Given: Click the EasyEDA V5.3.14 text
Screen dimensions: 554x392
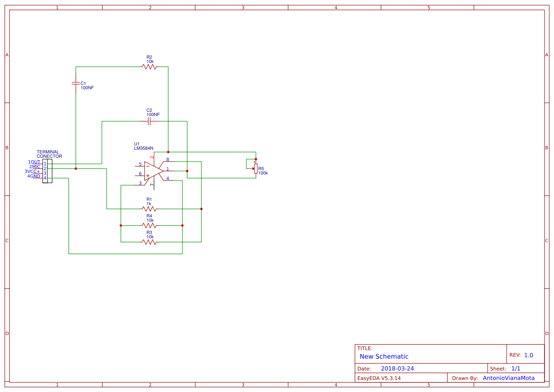Looking at the screenshot, I should pyautogui.click(x=379, y=378).
